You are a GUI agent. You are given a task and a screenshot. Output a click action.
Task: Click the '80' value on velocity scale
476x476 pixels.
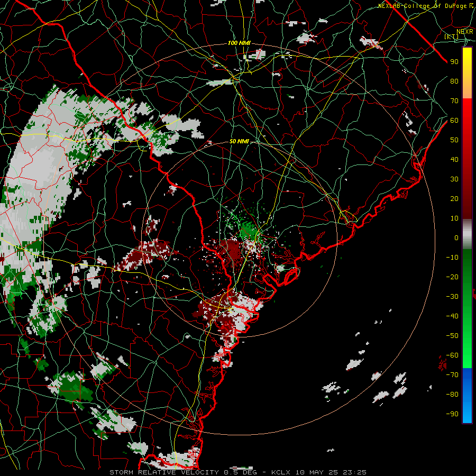coord(454,81)
